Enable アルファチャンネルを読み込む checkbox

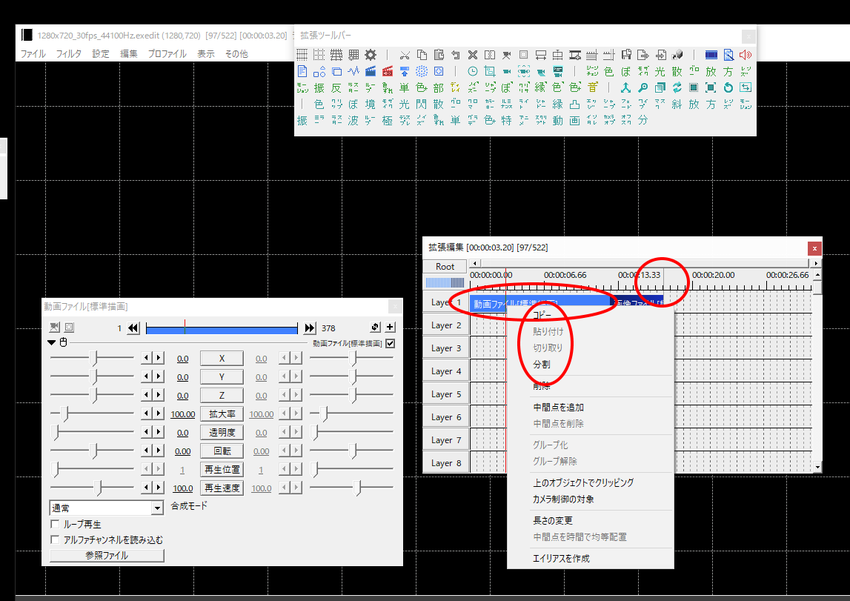(55, 540)
